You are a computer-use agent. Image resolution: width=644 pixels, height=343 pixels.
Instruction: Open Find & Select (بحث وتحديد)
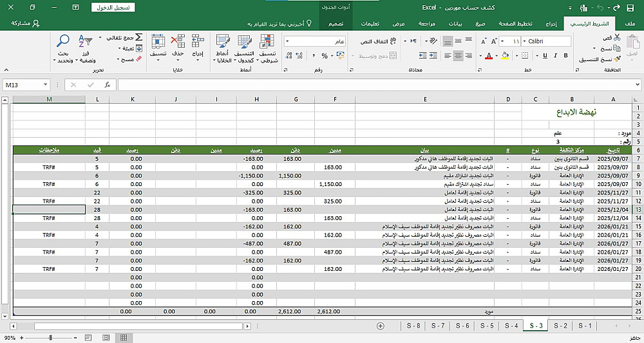click(63, 48)
